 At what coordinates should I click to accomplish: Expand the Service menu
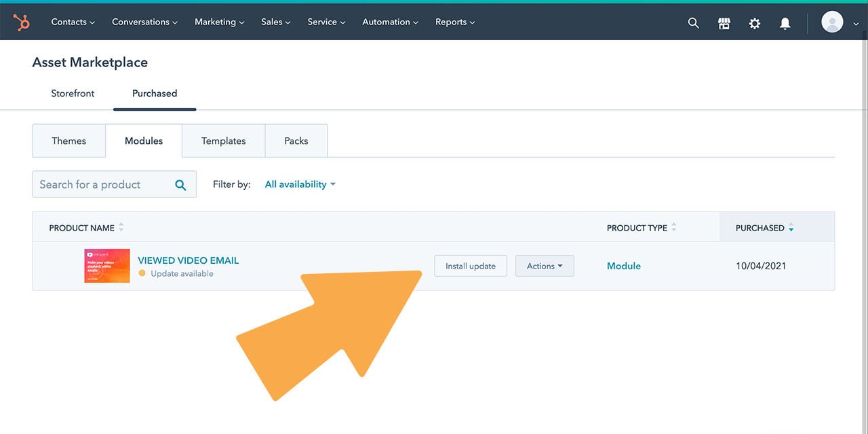click(326, 22)
